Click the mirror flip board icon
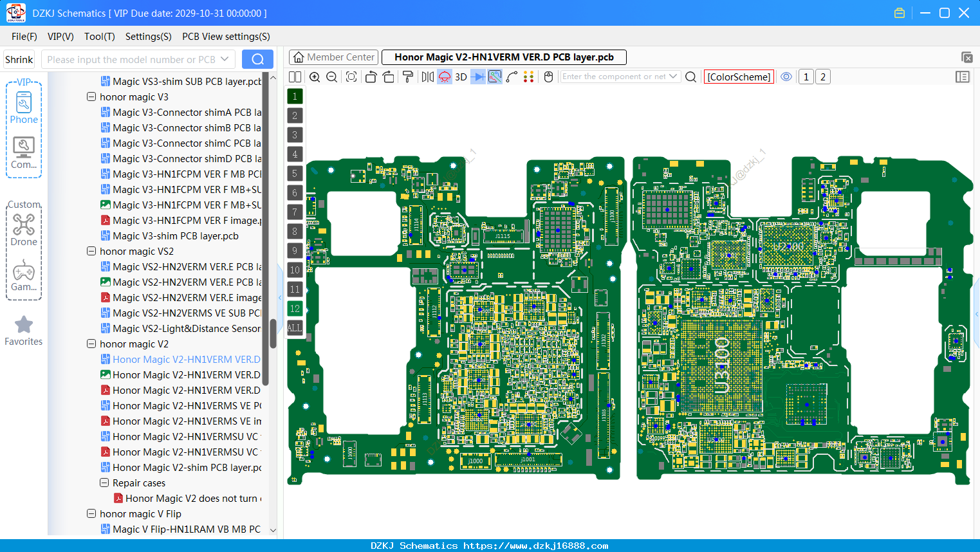Viewport: 980px width, 552px height. 428,77
